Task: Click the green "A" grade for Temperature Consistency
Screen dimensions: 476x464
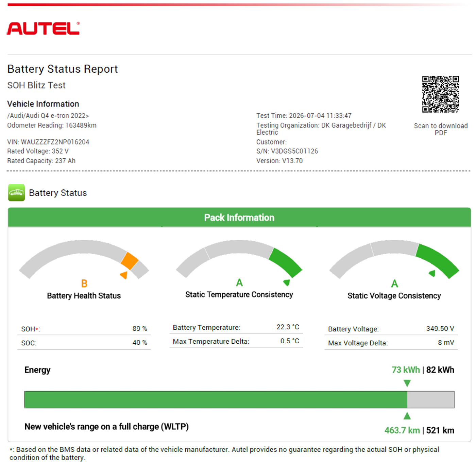Action: tap(239, 283)
